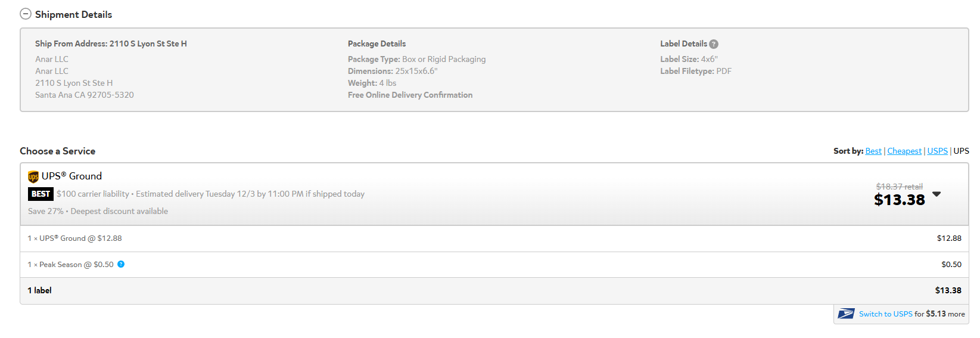Click the BEST badge icon
The image size is (980, 338).
(41, 194)
